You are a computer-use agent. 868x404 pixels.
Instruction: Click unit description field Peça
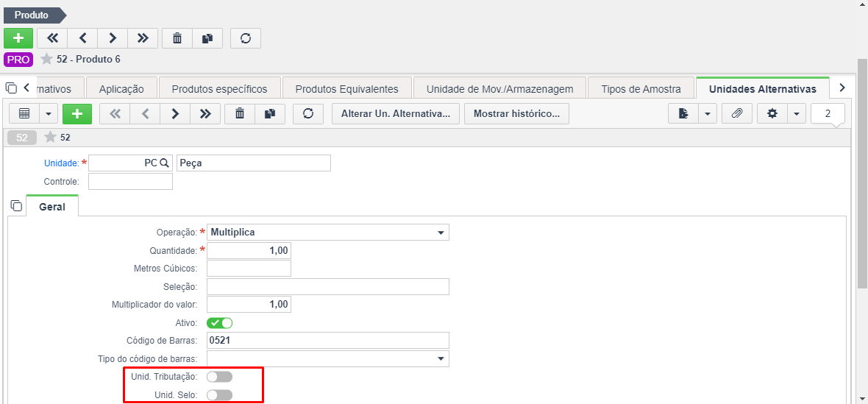click(254, 163)
